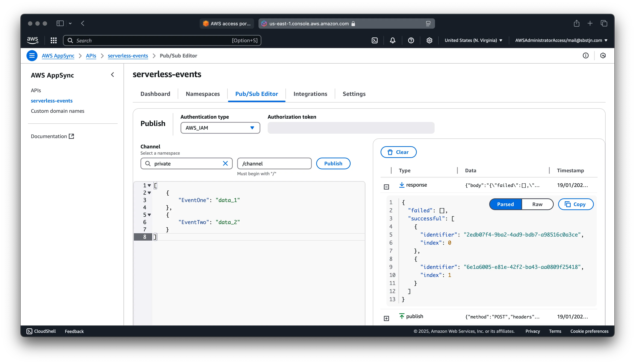Collapse the AWS AppSync sidebar

(112, 75)
